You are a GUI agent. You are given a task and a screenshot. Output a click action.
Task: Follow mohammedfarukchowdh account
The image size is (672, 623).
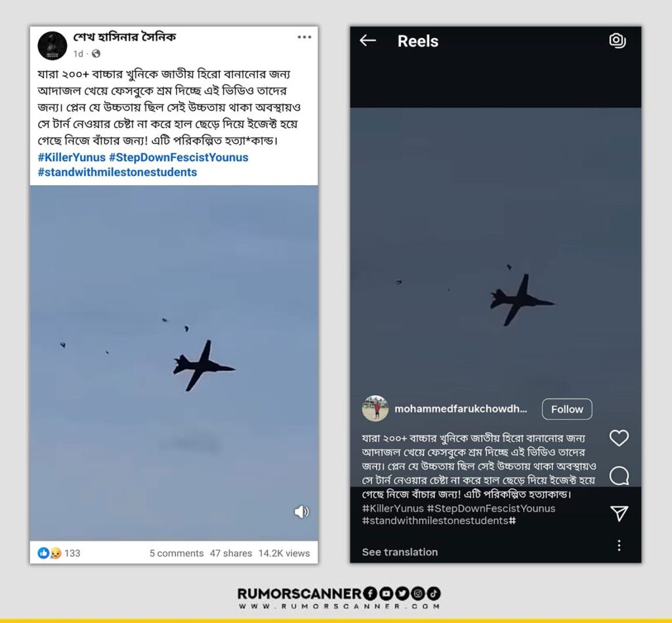coord(567,409)
